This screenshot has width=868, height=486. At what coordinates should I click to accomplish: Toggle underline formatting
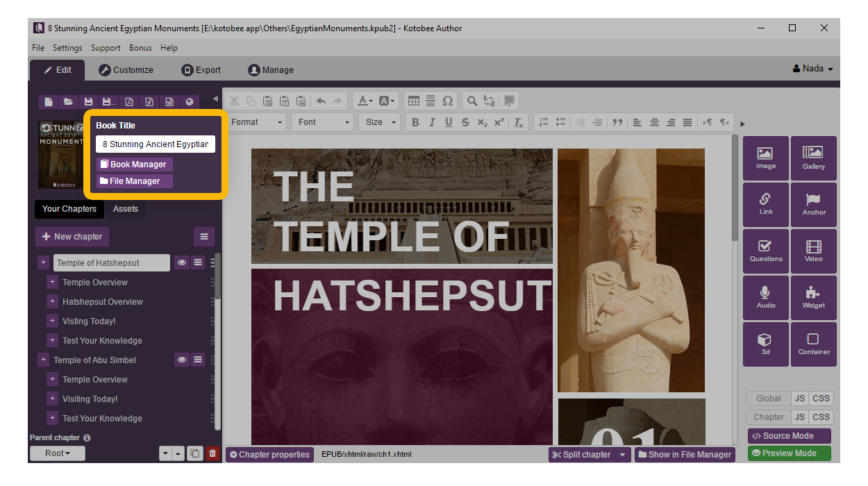449,122
